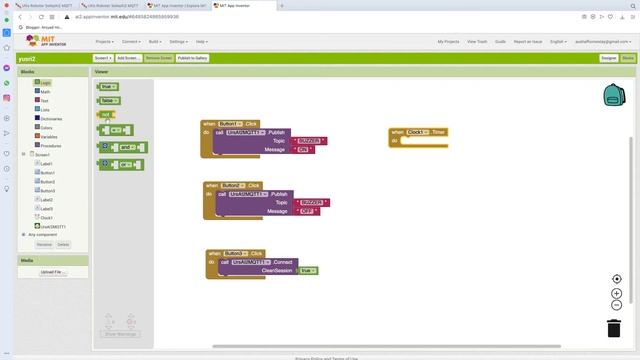Open the Settings menu
The width and height of the screenshot is (640, 360).
178,42
